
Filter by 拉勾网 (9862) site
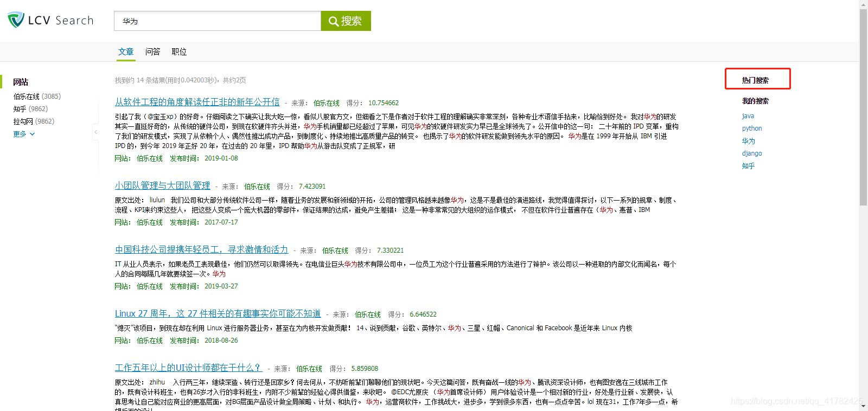34,121
